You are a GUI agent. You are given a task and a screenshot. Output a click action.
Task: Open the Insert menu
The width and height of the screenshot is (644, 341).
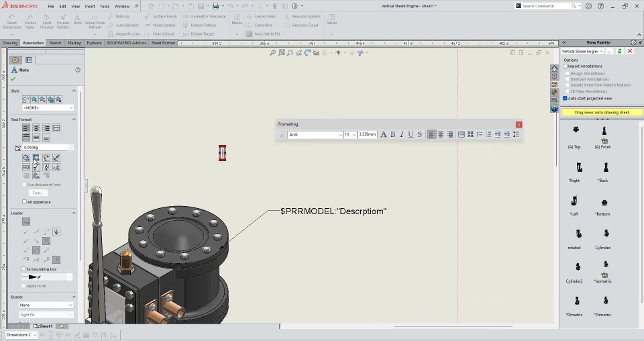tap(89, 6)
